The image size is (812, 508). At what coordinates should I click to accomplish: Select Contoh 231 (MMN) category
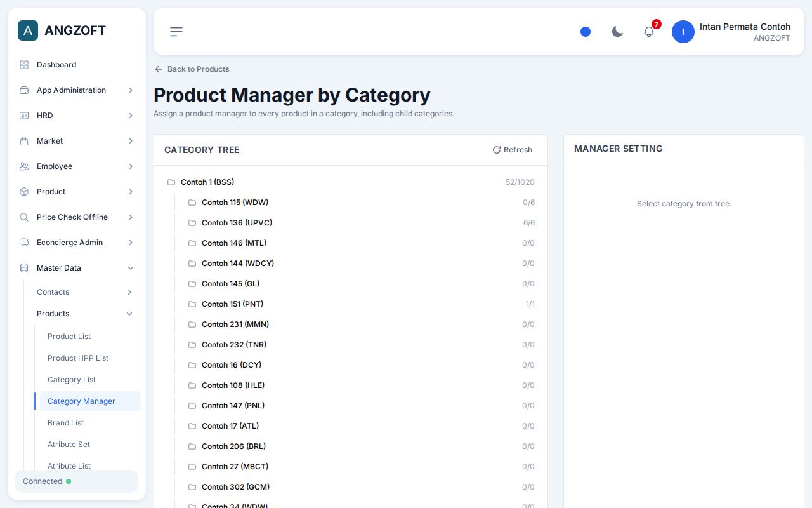pos(361,324)
